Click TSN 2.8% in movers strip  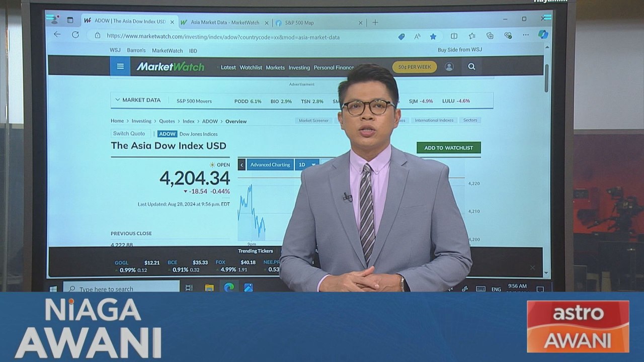tap(312, 101)
